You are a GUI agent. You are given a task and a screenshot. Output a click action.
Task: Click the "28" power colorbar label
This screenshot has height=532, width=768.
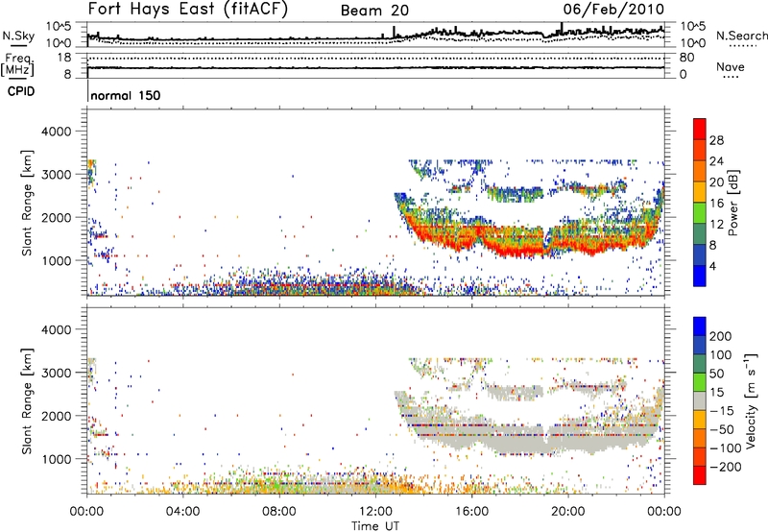[x=716, y=140]
